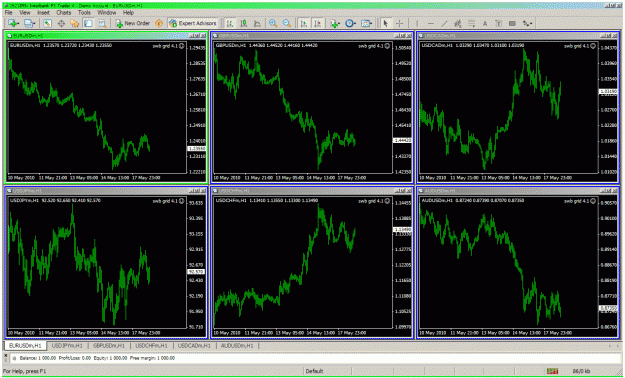Screen dimensions: 625x378
Task: Switch to Candlesticks chart display
Action: coord(244,24)
